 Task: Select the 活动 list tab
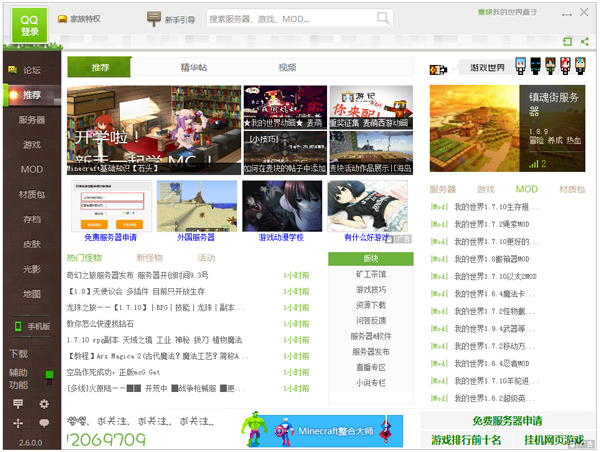click(206, 258)
